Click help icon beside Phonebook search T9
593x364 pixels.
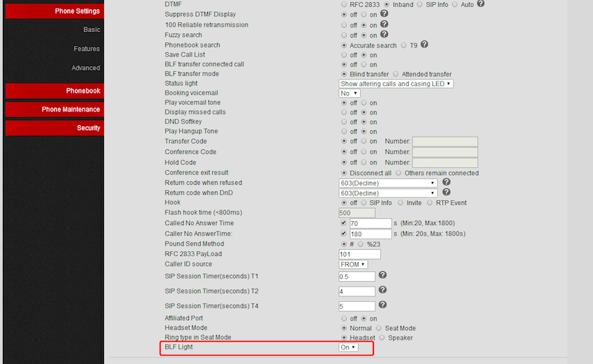coord(424,45)
